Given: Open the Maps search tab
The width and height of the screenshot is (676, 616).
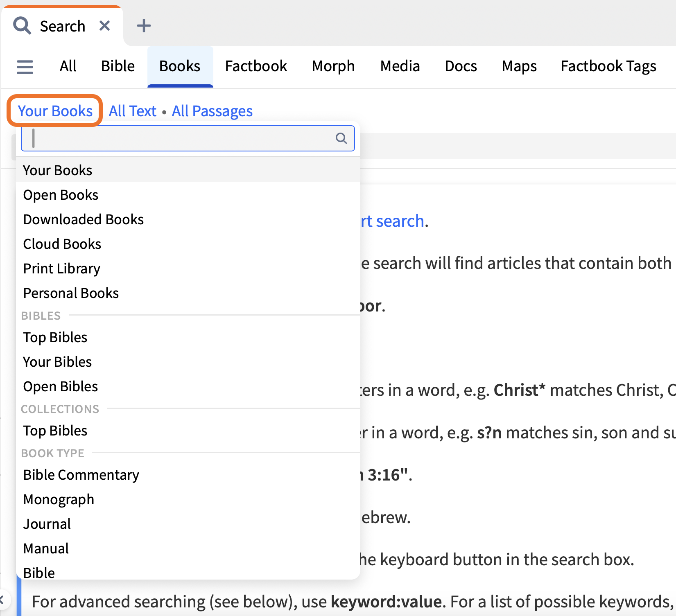Looking at the screenshot, I should pos(519,66).
